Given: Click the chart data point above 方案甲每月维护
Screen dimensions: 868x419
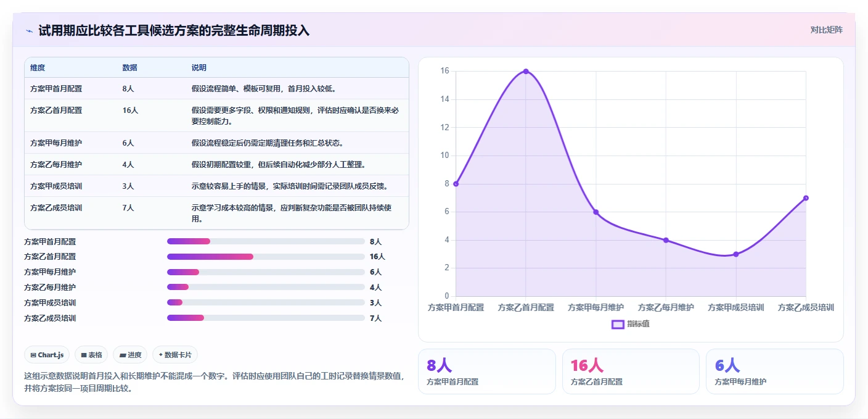Looking at the screenshot, I should [x=596, y=212].
